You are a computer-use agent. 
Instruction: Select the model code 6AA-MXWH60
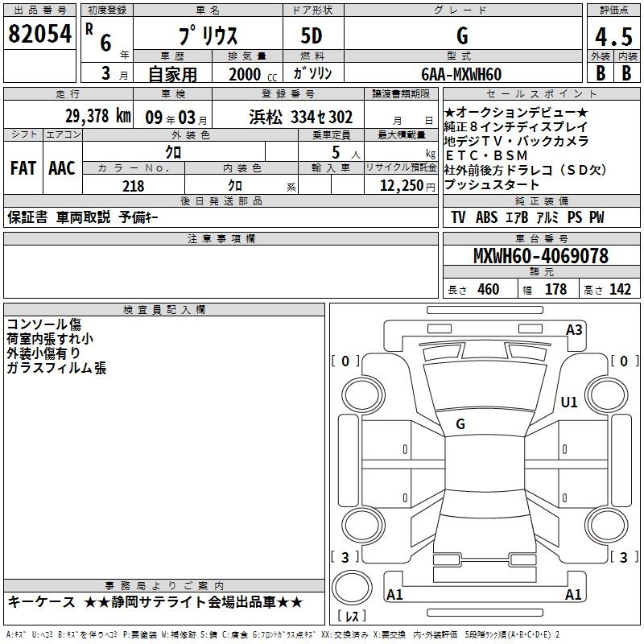tap(461, 74)
